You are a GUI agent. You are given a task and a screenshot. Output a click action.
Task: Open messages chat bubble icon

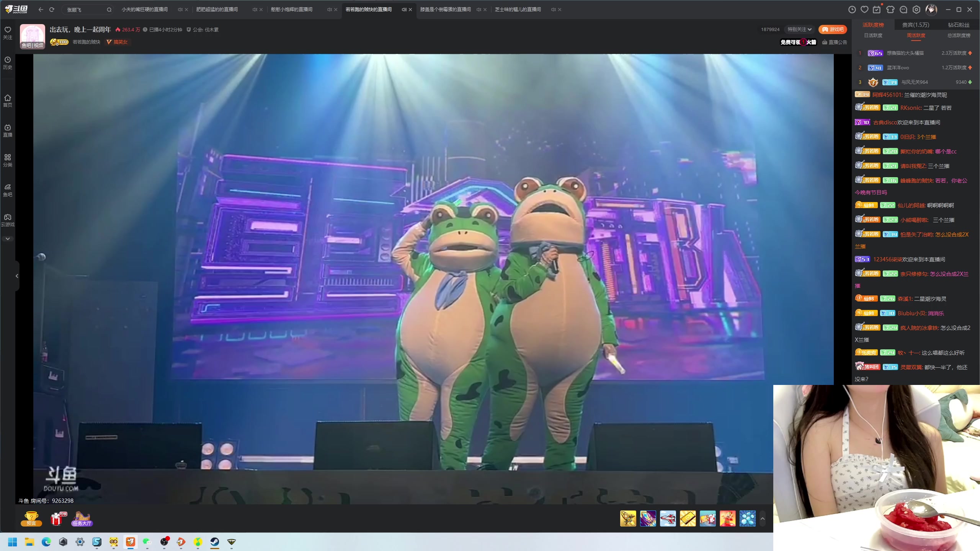(x=903, y=10)
